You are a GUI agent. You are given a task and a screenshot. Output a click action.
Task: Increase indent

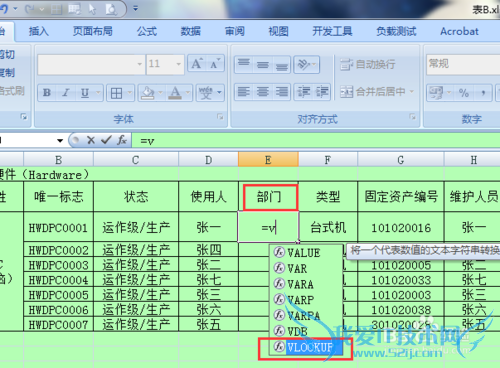(x=322, y=92)
